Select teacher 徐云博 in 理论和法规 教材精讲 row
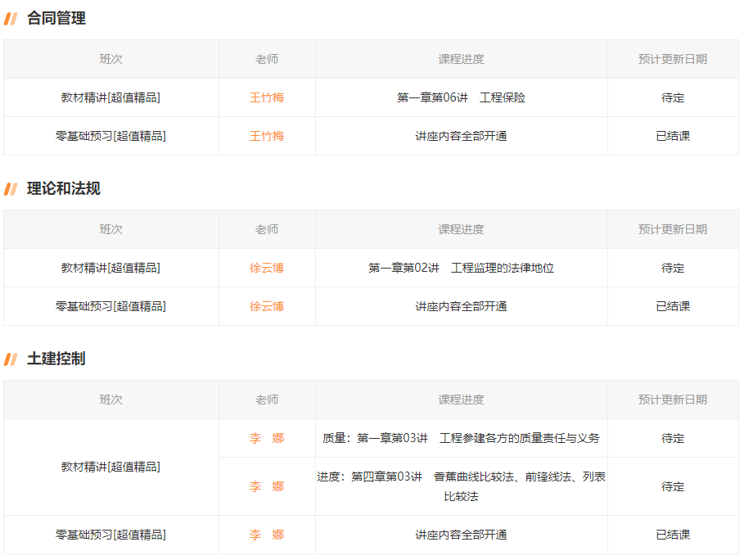Screen dimensions: 753x560 pyautogui.click(x=267, y=268)
